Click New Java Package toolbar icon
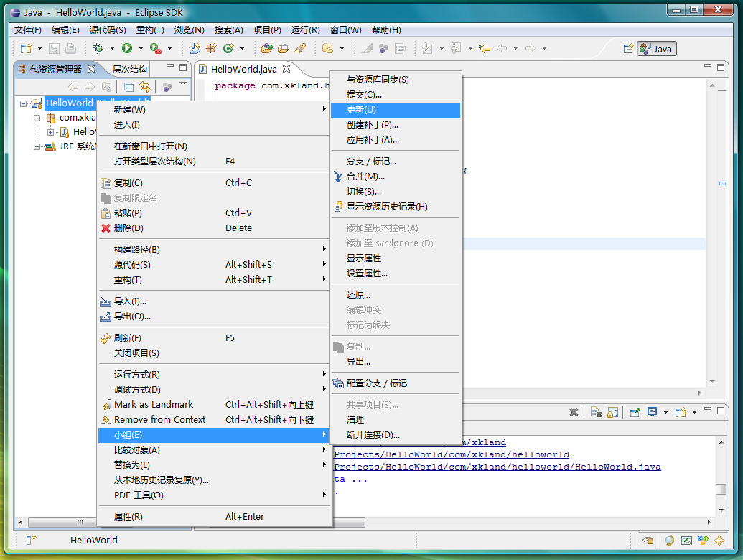The width and height of the screenshot is (743, 560). coord(211,48)
